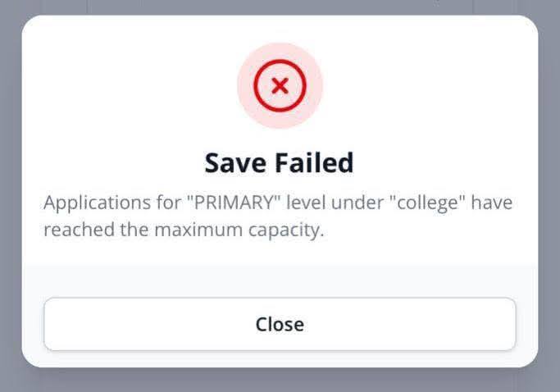This screenshot has height=392, width=560.
Task: Click the word "have" ending the first line
Action: point(492,203)
